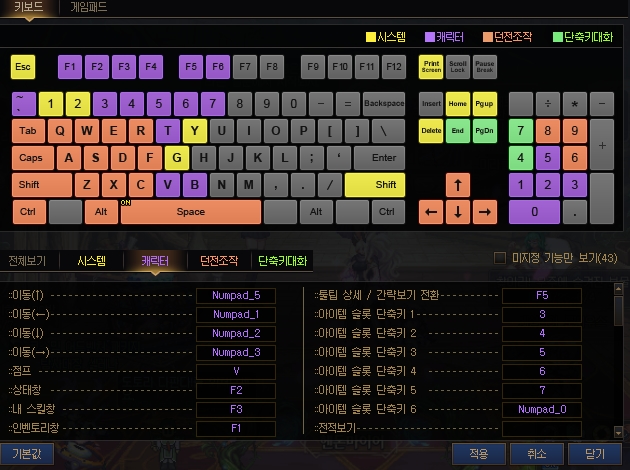Click the 기본값 reset button
This screenshot has width=630, height=470.
[x=26, y=454]
